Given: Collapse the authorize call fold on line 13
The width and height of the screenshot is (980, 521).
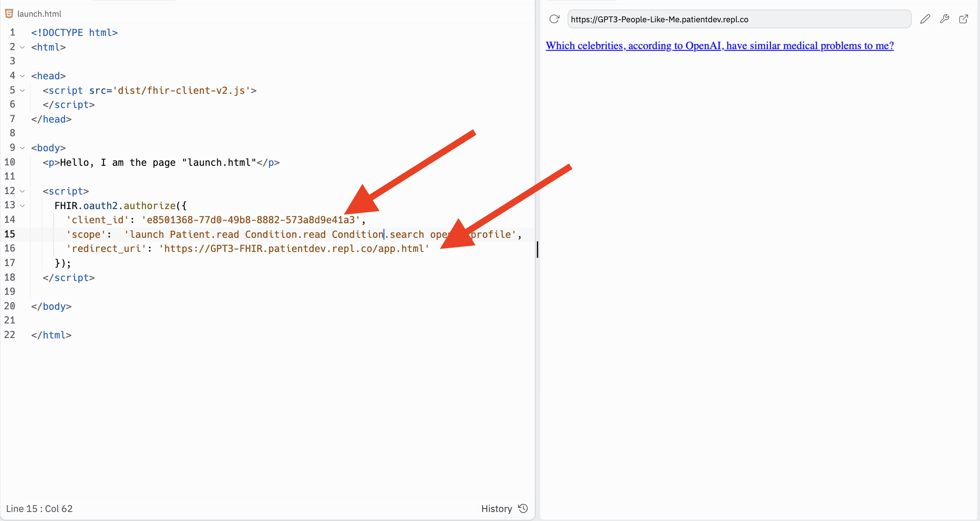Looking at the screenshot, I should pyautogui.click(x=22, y=206).
